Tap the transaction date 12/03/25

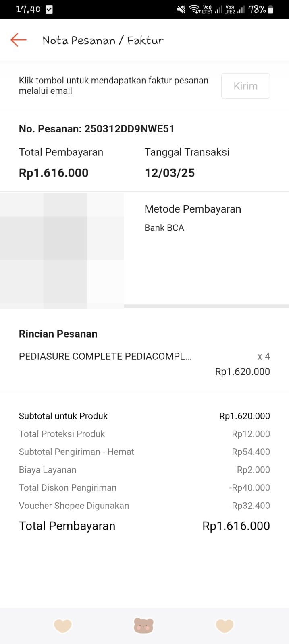coord(170,173)
